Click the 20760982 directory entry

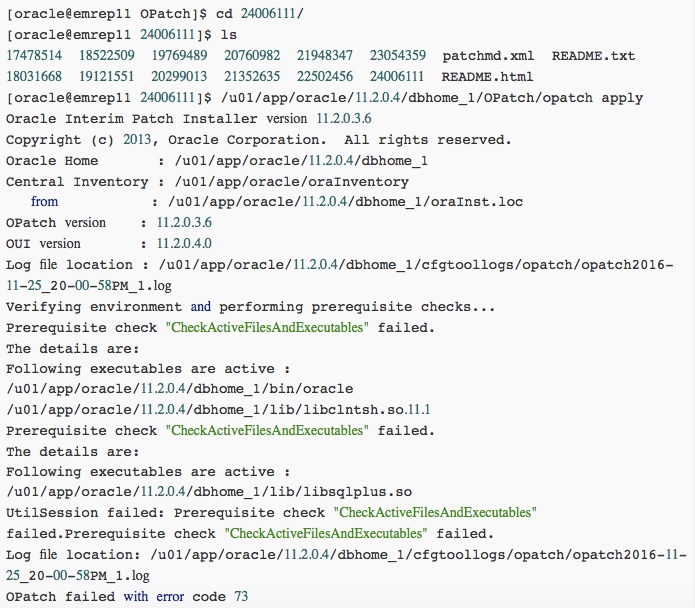pos(251,56)
